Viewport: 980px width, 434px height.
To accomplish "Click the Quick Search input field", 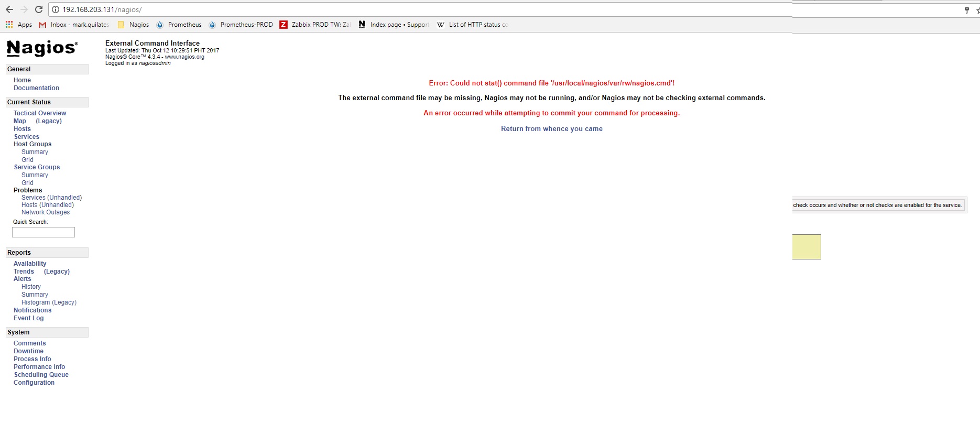I will (x=43, y=232).
